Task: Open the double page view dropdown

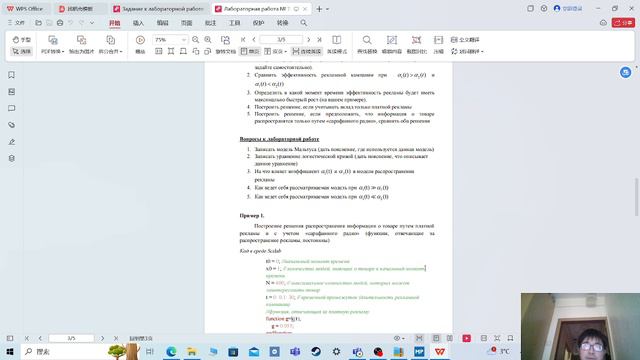Action: tap(276, 51)
